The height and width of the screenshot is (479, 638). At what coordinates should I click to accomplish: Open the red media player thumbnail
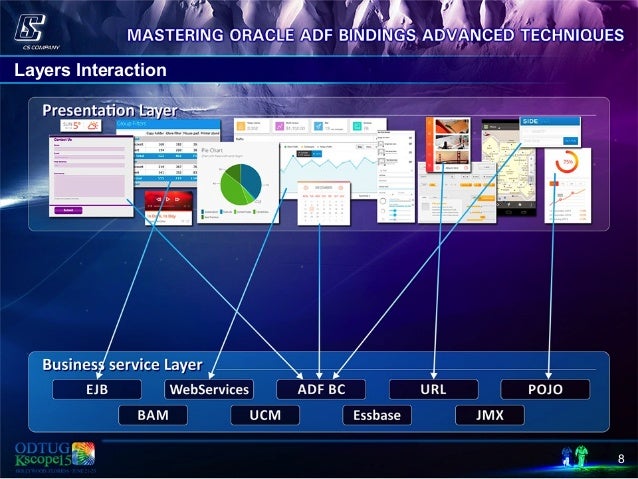click(x=168, y=208)
